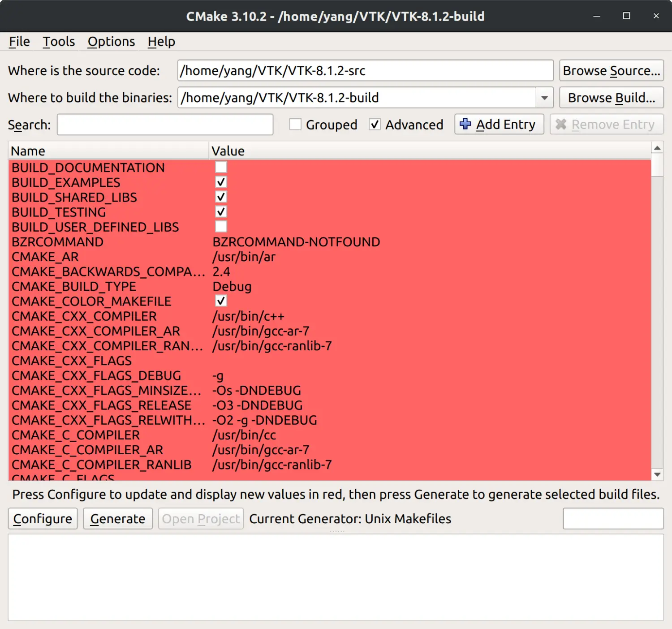The image size is (672, 629).
Task: Click the Remove Entry X icon
Action: pyautogui.click(x=561, y=124)
